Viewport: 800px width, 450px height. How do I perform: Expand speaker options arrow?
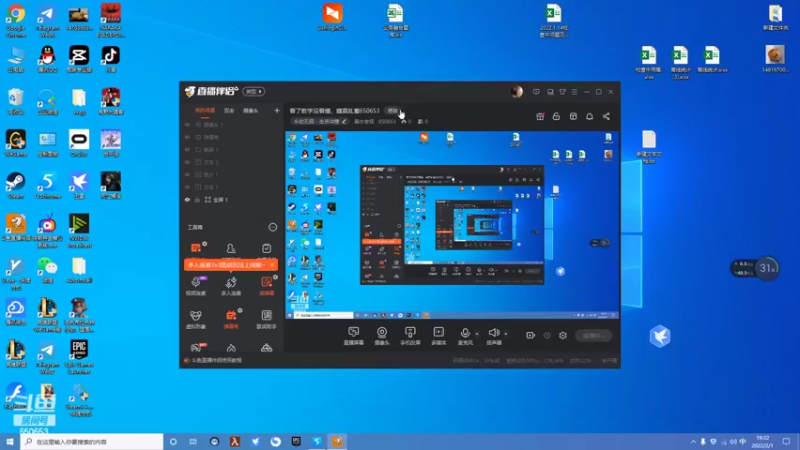tap(506, 334)
